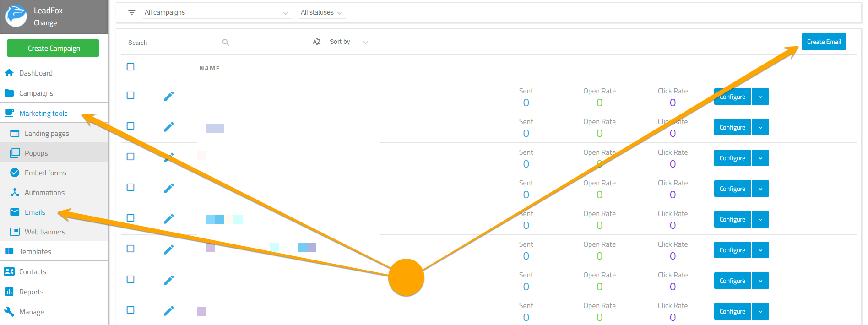The height and width of the screenshot is (325, 868).
Task: Expand the Configure arrow in the fifth row
Action: 760,219
